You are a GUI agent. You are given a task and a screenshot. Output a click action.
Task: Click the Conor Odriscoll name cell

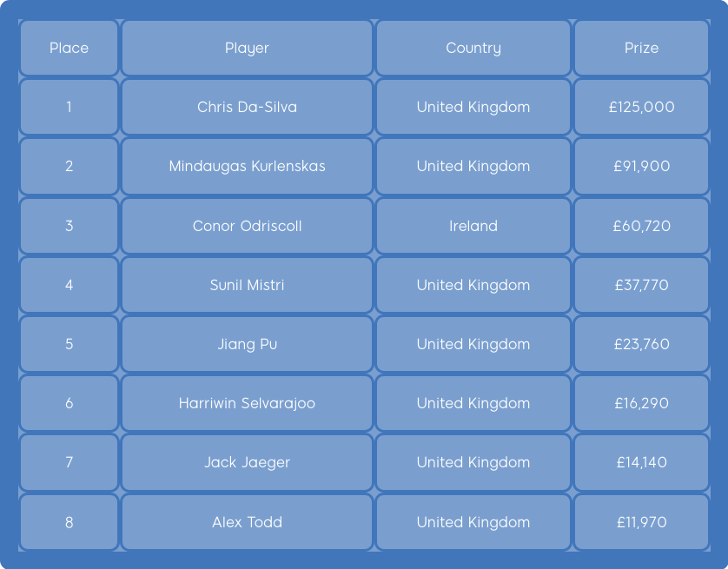tap(247, 226)
